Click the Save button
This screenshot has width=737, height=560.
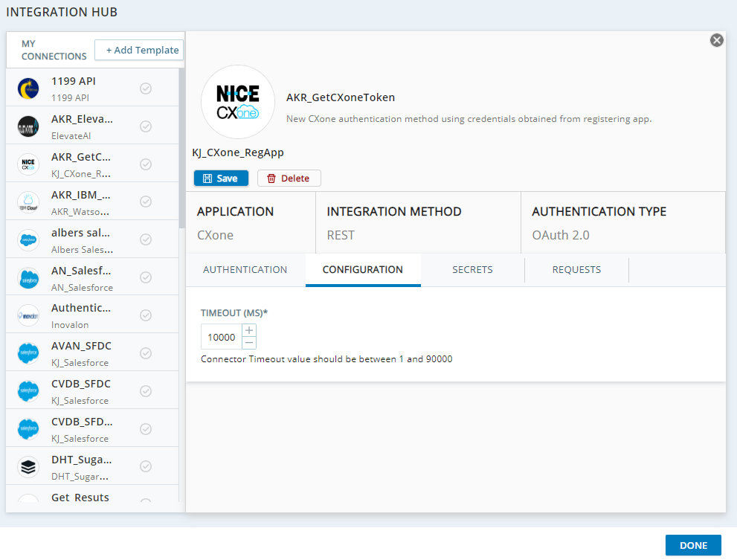click(x=221, y=178)
